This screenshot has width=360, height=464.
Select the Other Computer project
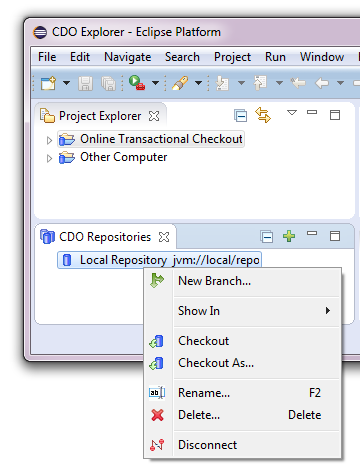pyautogui.click(x=113, y=157)
